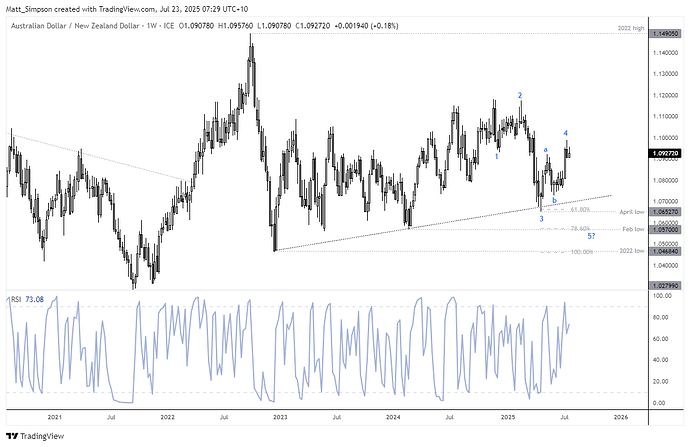Click the current price label 1.092720

point(666,153)
